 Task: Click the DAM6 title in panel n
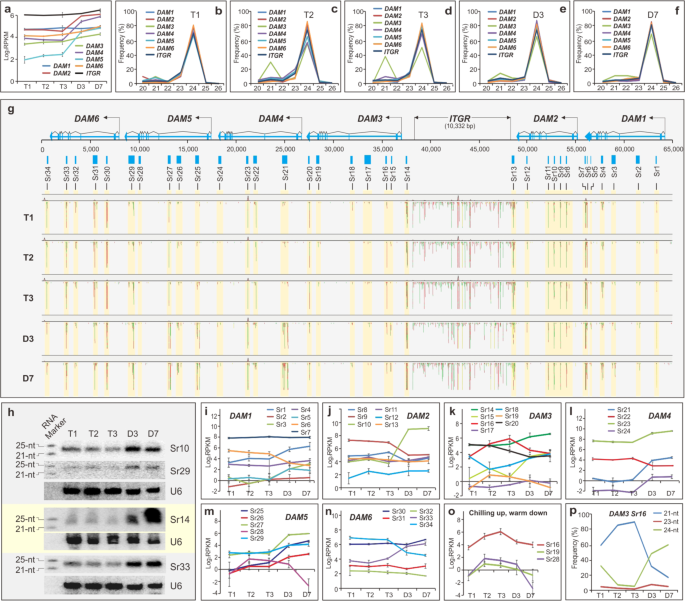point(361,517)
